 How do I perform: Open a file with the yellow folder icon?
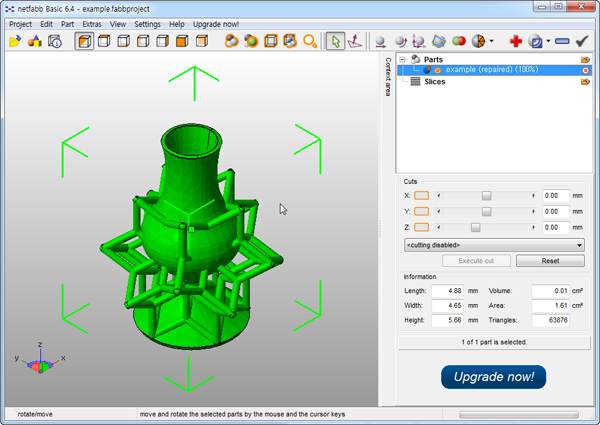(15, 41)
